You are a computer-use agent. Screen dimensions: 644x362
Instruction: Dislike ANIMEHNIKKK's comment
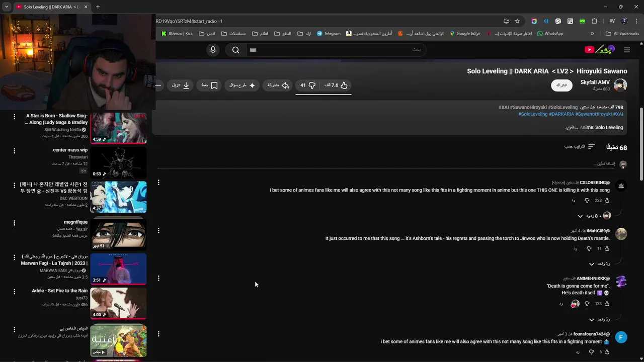[587, 304]
